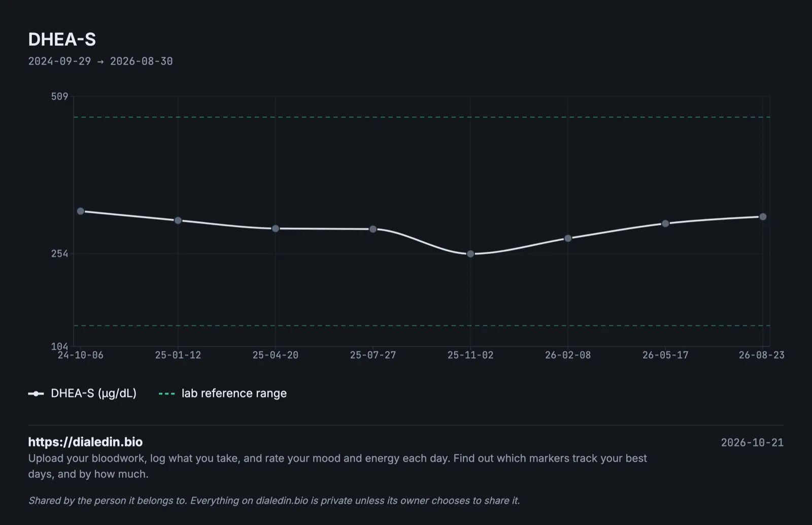Screen dimensions: 812x525
Task: Click the x-axis label 25-07-27
Action: 373,355
